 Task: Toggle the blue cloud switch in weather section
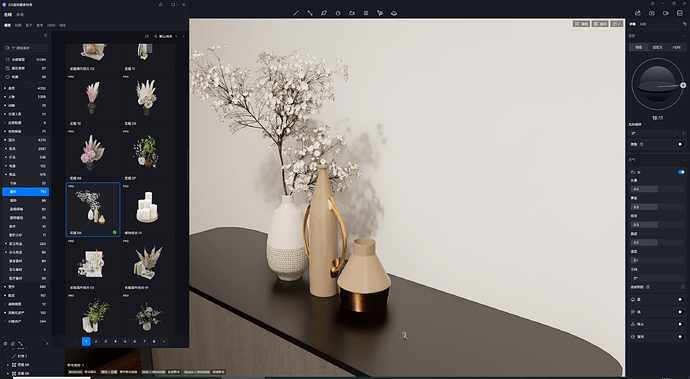click(681, 172)
